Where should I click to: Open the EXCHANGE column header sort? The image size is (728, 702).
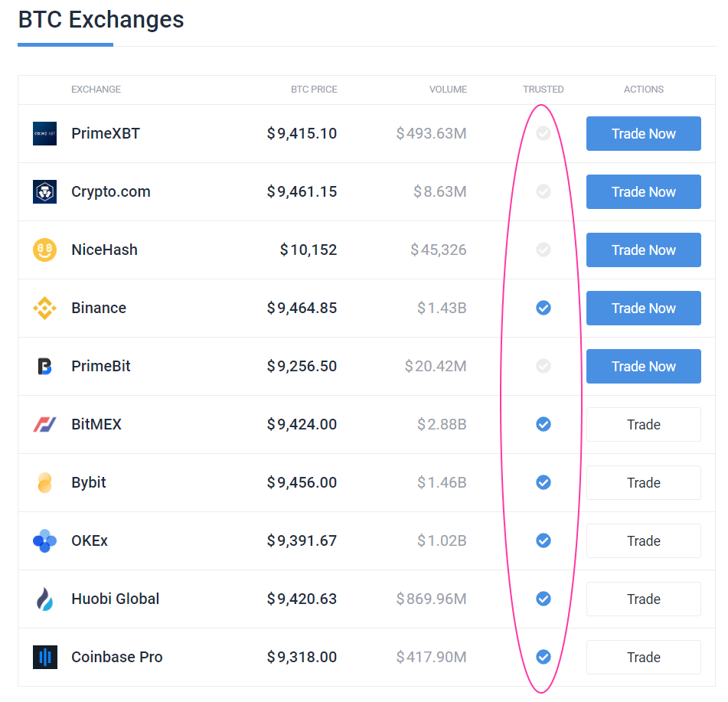click(x=96, y=90)
